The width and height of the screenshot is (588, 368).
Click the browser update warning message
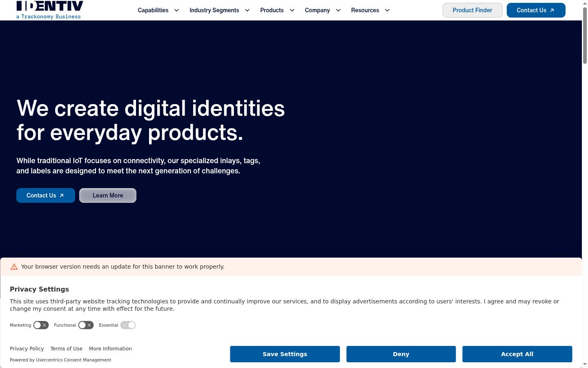[x=123, y=267]
